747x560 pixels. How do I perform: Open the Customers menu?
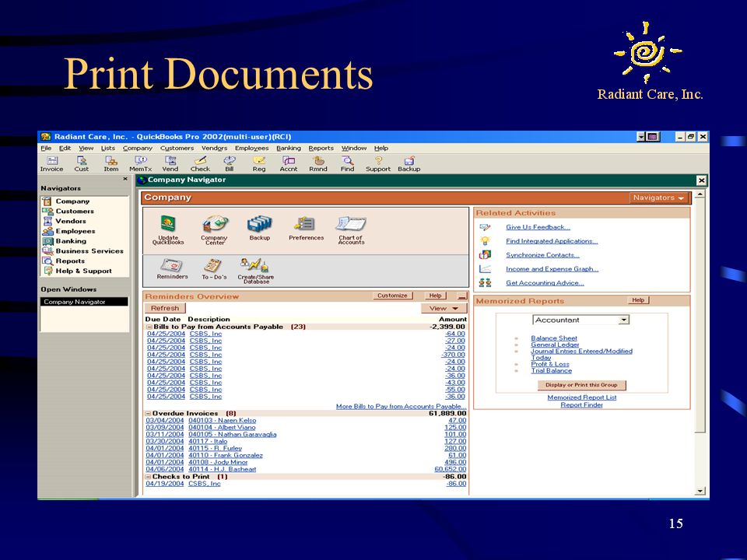(177, 148)
